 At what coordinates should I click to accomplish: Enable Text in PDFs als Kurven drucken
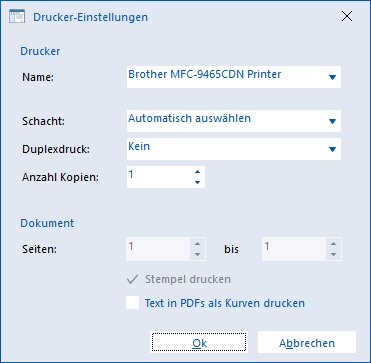click(x=133, y=303)
